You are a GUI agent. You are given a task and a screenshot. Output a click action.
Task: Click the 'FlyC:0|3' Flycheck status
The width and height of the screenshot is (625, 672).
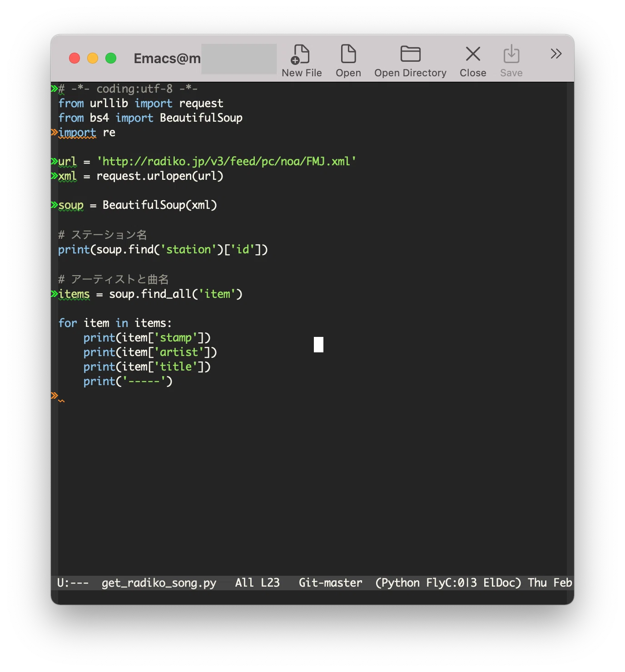click(451, 583)
